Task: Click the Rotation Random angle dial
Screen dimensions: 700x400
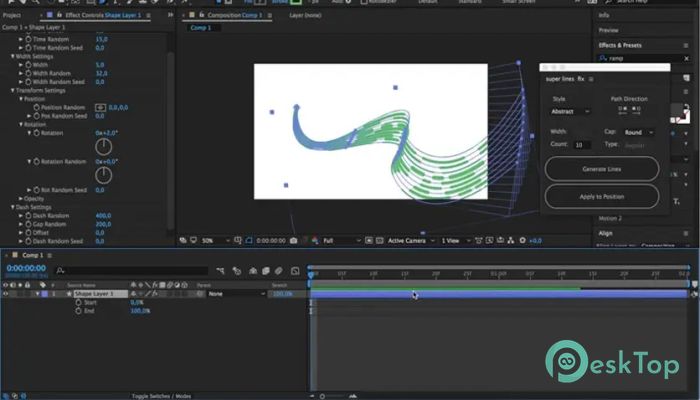Action: coord(104,175)
